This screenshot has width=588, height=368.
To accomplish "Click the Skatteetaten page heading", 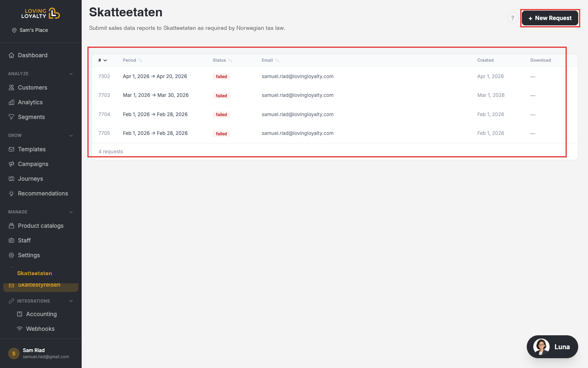I will [126, 12].
